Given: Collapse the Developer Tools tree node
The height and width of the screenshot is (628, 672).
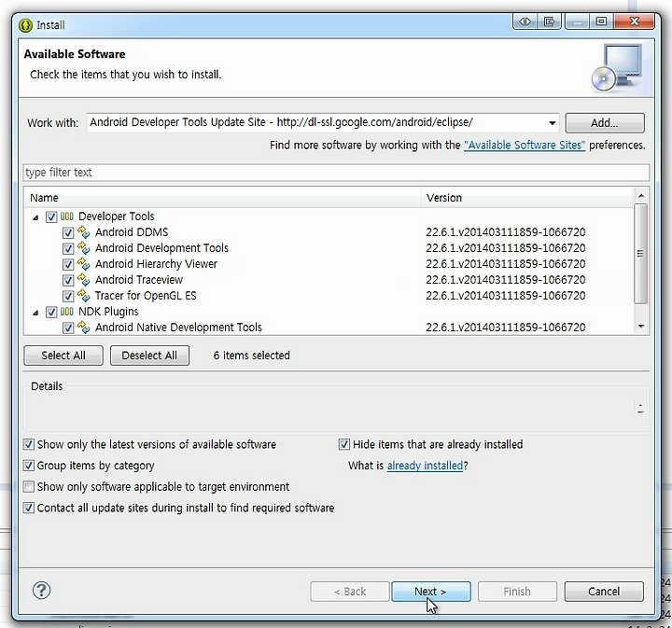Looking at the screenshot, I should point(35,217).
